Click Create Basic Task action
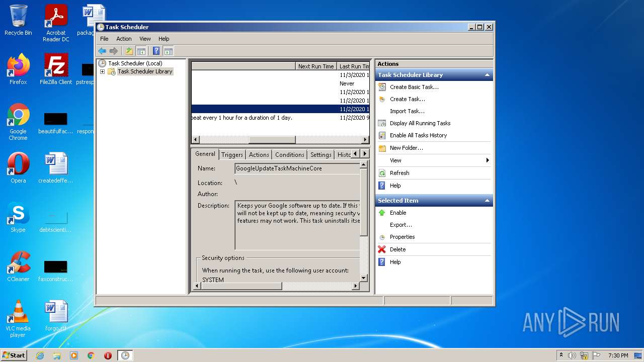 tap(414, 87)
